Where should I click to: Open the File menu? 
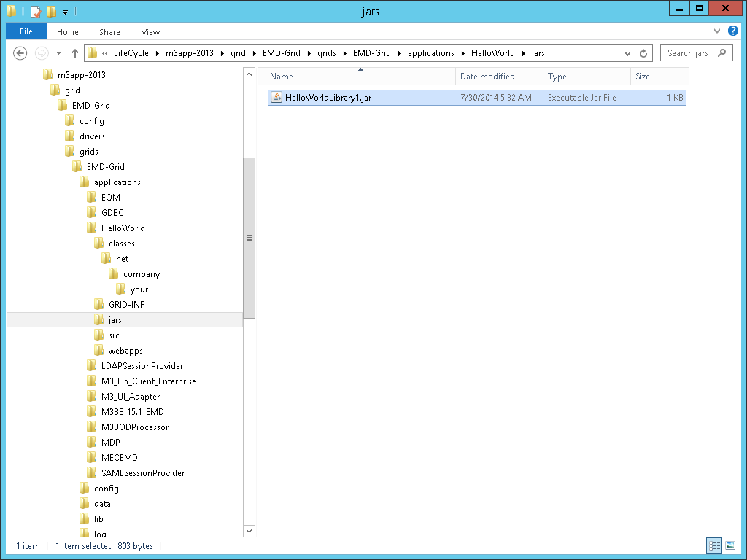coord(26,31)
